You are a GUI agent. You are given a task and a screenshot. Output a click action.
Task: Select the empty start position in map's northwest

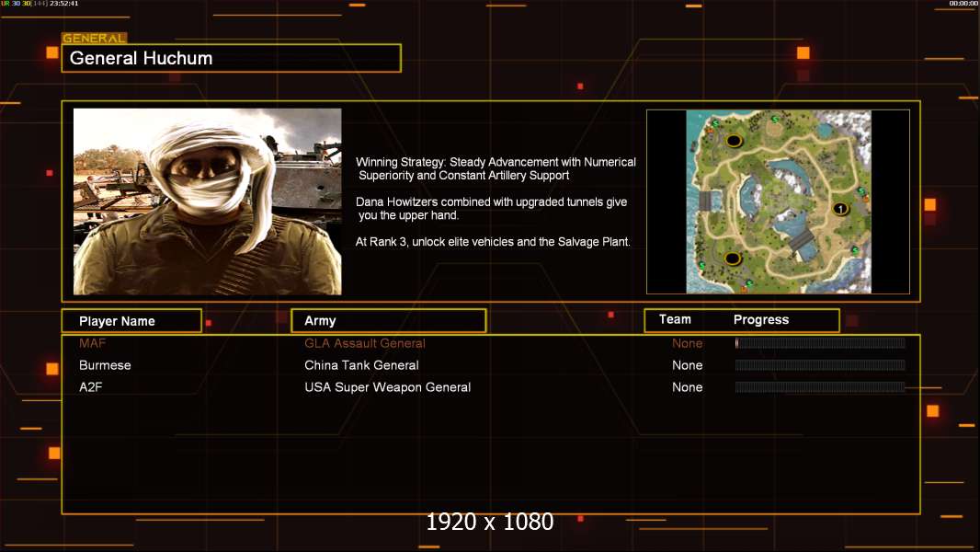(735, 141)
